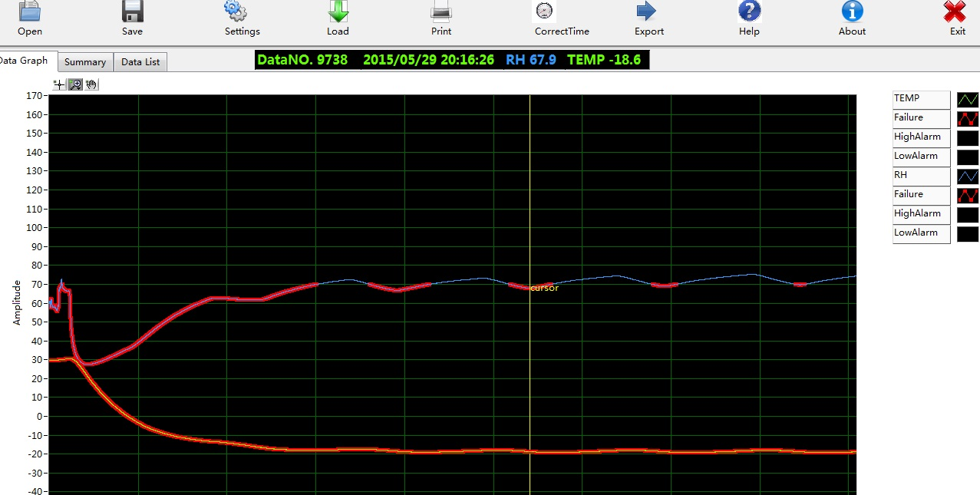Click the green TEMP plot style swatch
Screen dimensions: 980x495
click(967, 100)
